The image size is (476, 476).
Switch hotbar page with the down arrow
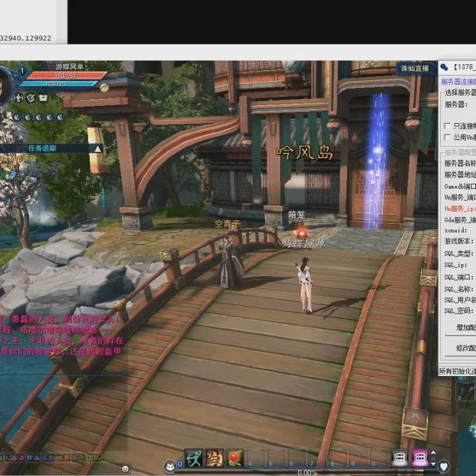click(434, 464)
